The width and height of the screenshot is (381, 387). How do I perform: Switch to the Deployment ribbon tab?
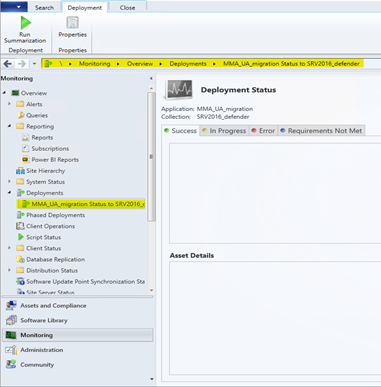tap(85, 7)
